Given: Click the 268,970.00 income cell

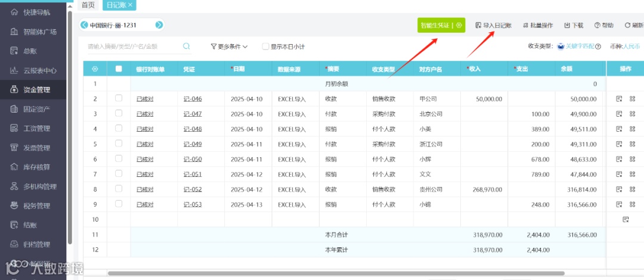Looking at the screenshot, I should point(484,189).
